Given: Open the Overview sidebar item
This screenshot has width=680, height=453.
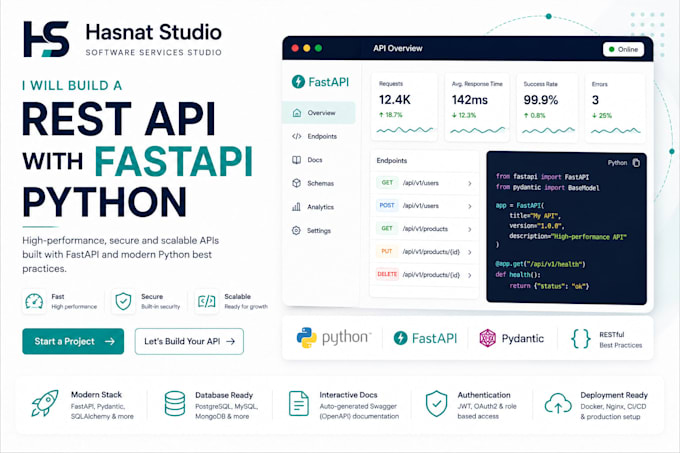Looking at the screenshot, I should [x=318, y=113].
